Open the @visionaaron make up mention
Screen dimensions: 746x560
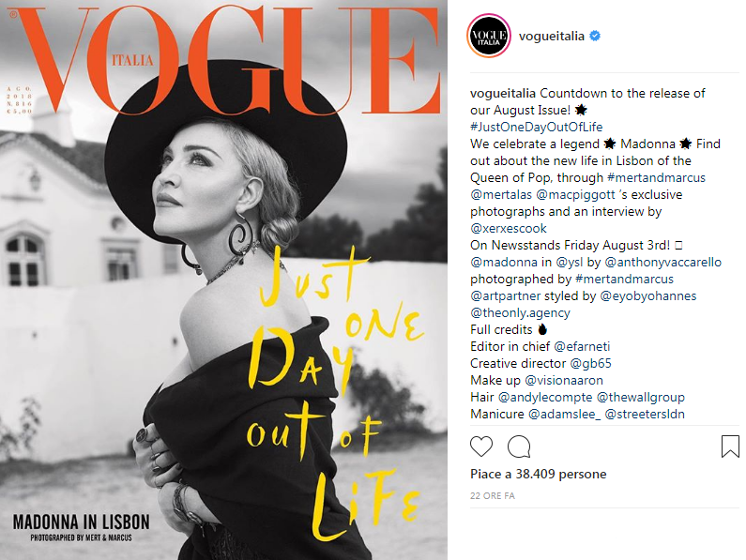coord(564,380)
